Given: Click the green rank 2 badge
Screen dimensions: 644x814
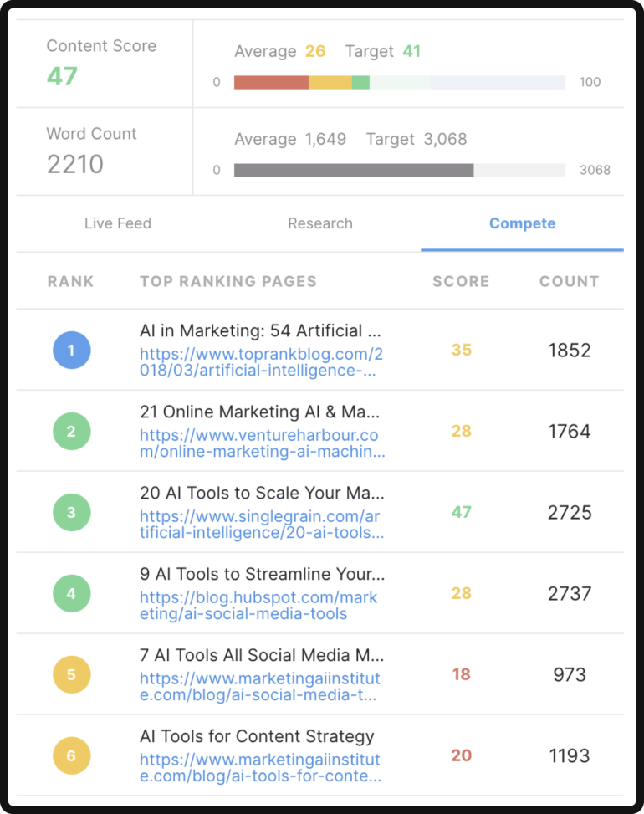Looking at the screenshot, I should point(72,431).
